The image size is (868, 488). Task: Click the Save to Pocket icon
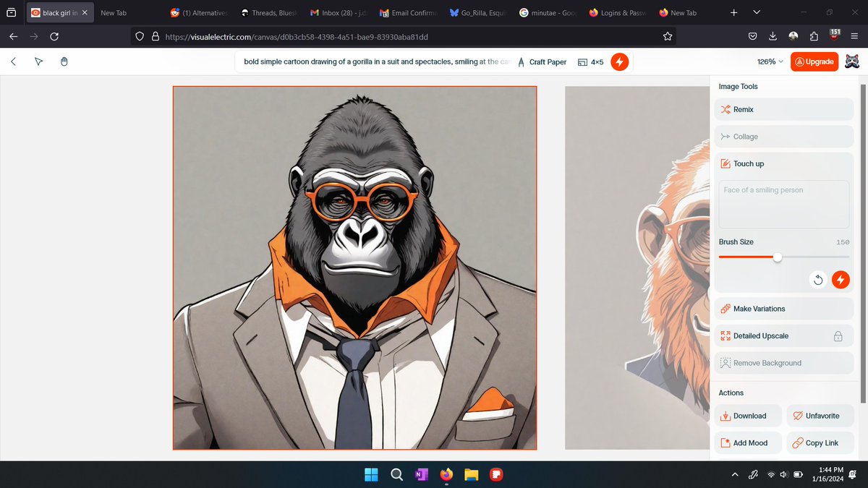tap(753, 36)
